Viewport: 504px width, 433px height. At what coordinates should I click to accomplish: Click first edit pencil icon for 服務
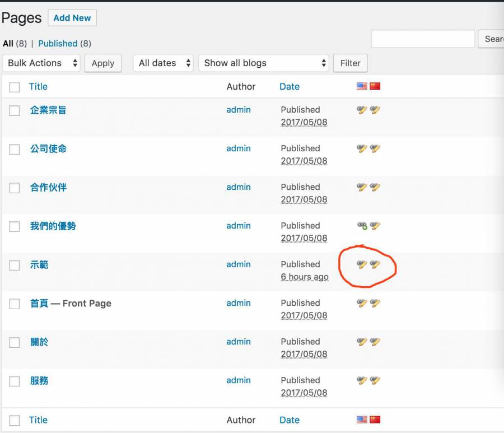point(362,380)
